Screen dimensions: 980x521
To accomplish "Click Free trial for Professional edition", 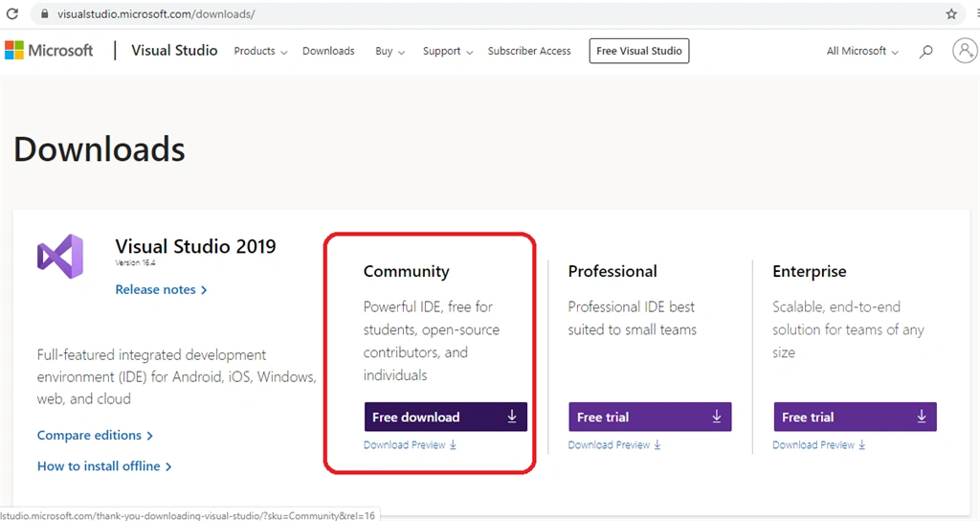I will click(650, 417).
